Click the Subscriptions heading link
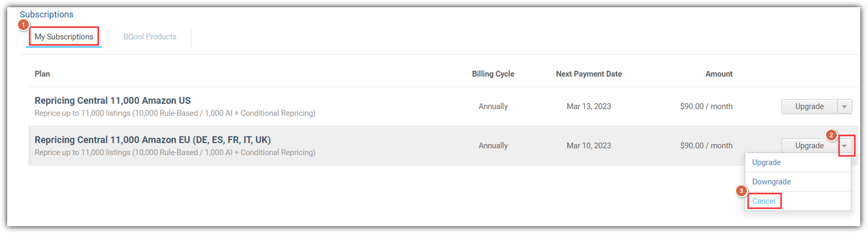Image resolution: width=868 pixels, height=234 pixels. (47, 14)
